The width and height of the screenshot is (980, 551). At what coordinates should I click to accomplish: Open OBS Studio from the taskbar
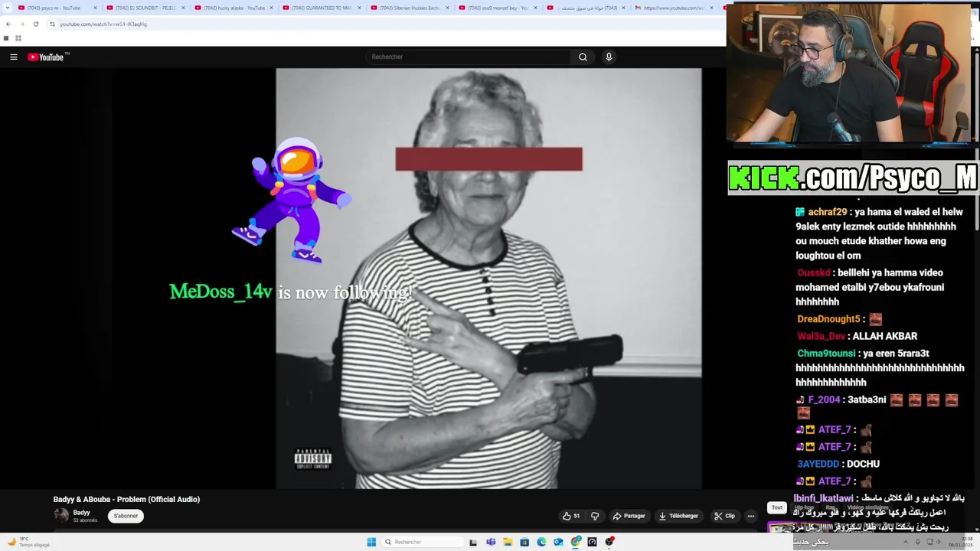(609, 542)
